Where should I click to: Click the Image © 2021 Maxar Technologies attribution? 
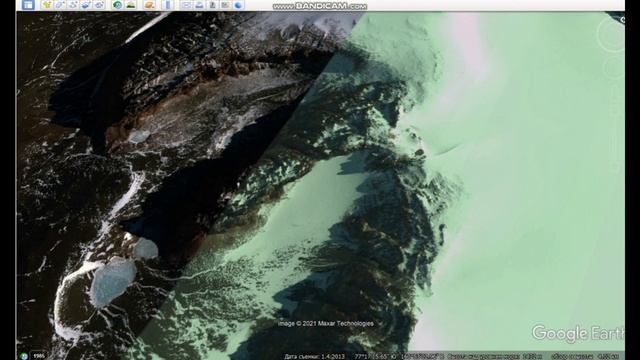pyautogui.click(x=326, y=324)
